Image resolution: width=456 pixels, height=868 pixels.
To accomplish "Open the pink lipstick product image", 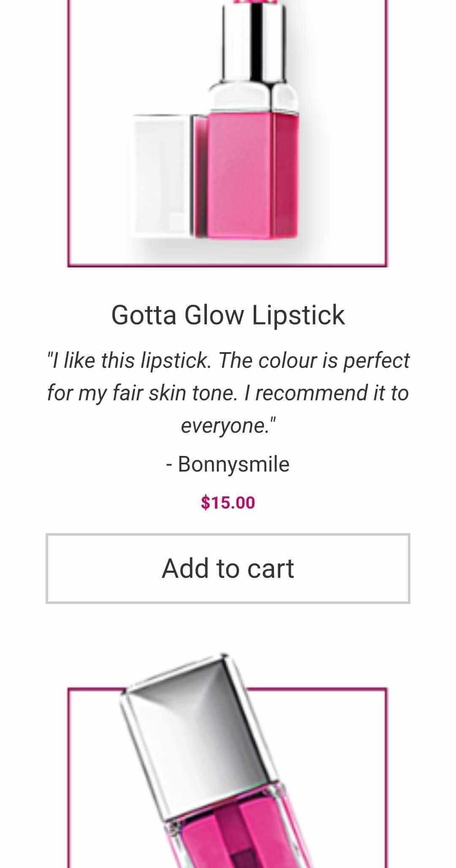I will tap(227, 133).
